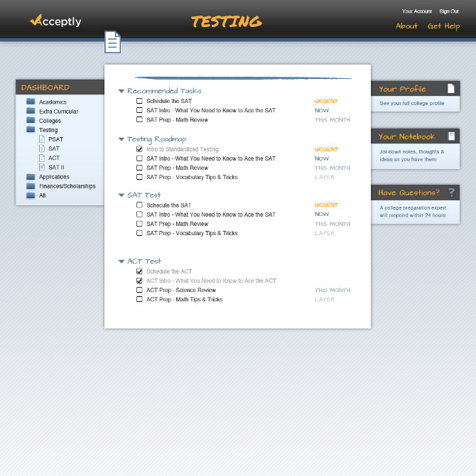Select the PSAT document icon under Testing
This screenshot has height=476, width=476.
click(x=42, y=139)
